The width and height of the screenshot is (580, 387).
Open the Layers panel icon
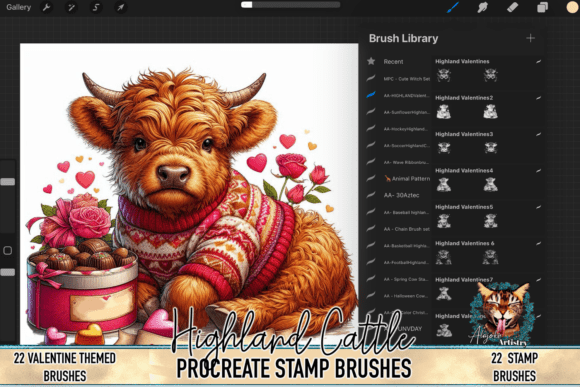(x=542, y=7)
